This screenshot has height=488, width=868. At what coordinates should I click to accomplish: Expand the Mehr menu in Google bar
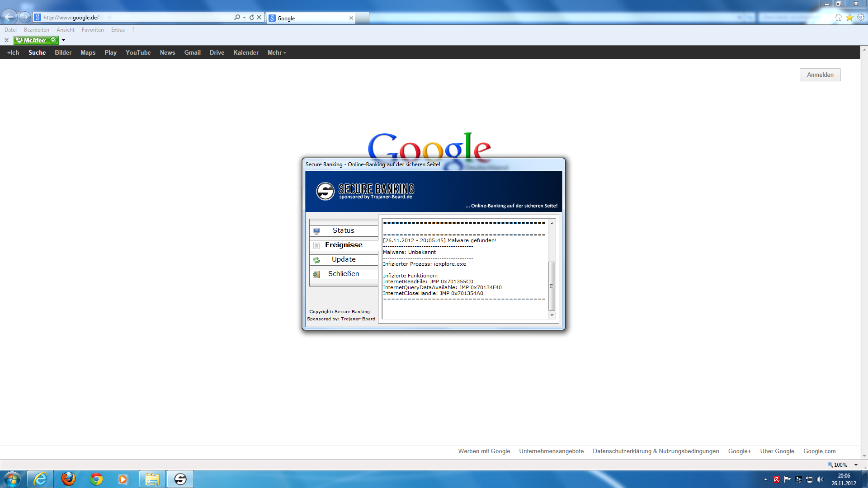tap(276, 53)
